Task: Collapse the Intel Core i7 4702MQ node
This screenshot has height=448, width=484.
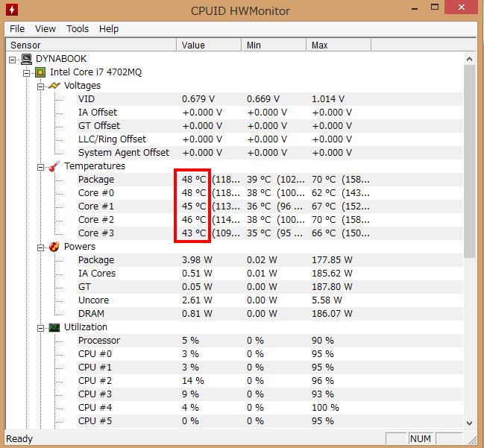Action: (x=27, y=73)
